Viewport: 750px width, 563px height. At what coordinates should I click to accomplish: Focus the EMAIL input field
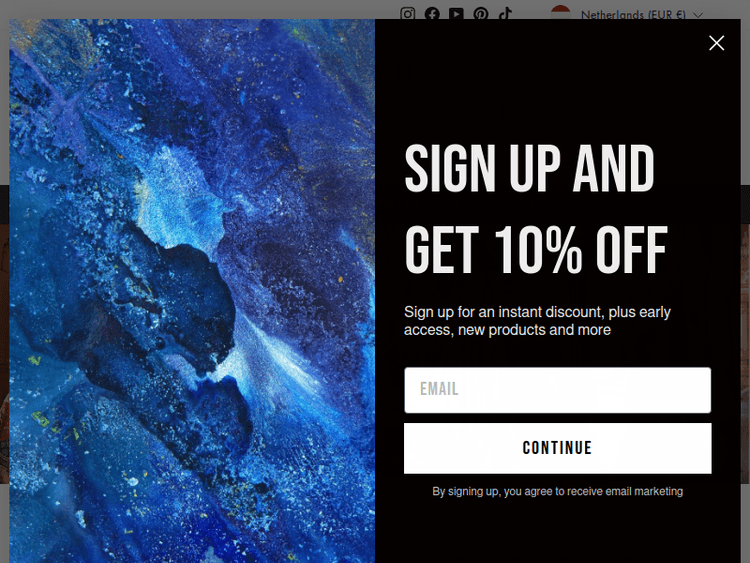click(557, 390)
